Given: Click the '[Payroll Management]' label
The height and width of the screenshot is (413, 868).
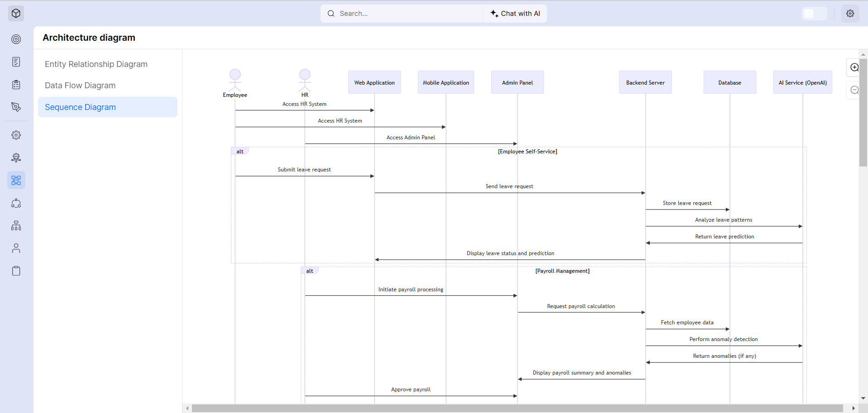Looking at the screenshot, I should pos(562,271).
